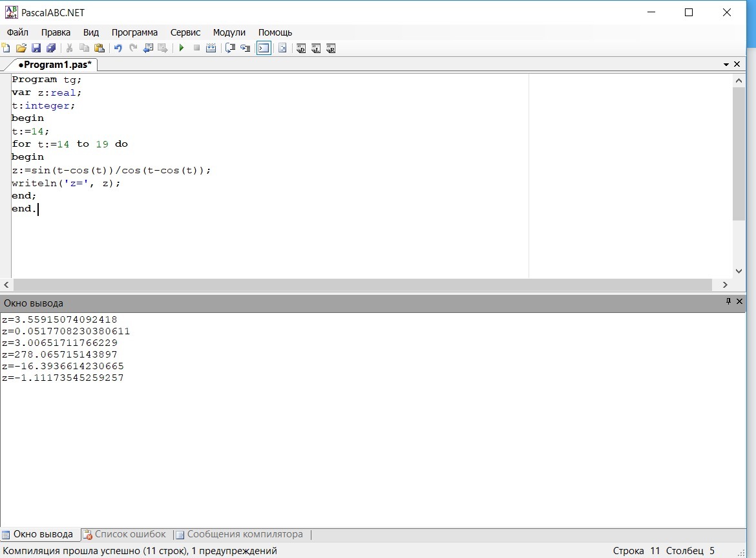Screen dimensions: 756x558
Task: Click the code line 't:=14;'
Action: click(x=30, y=131)
